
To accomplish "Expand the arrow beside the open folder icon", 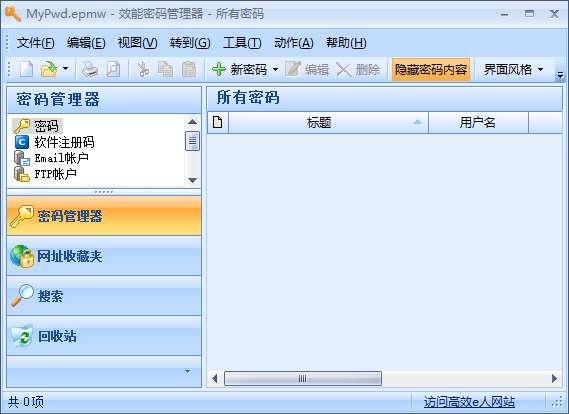I will point(65,68).
